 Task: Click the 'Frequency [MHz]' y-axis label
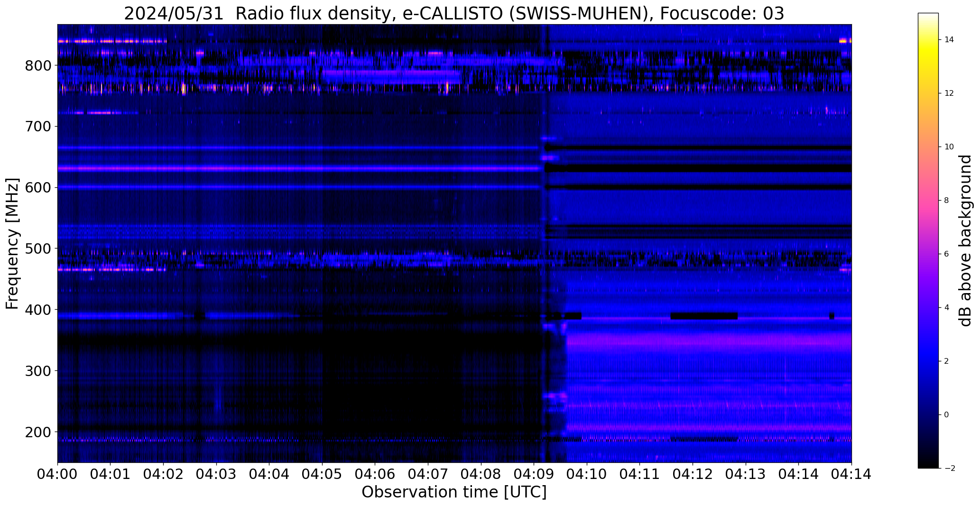click(x=12, y=244)
